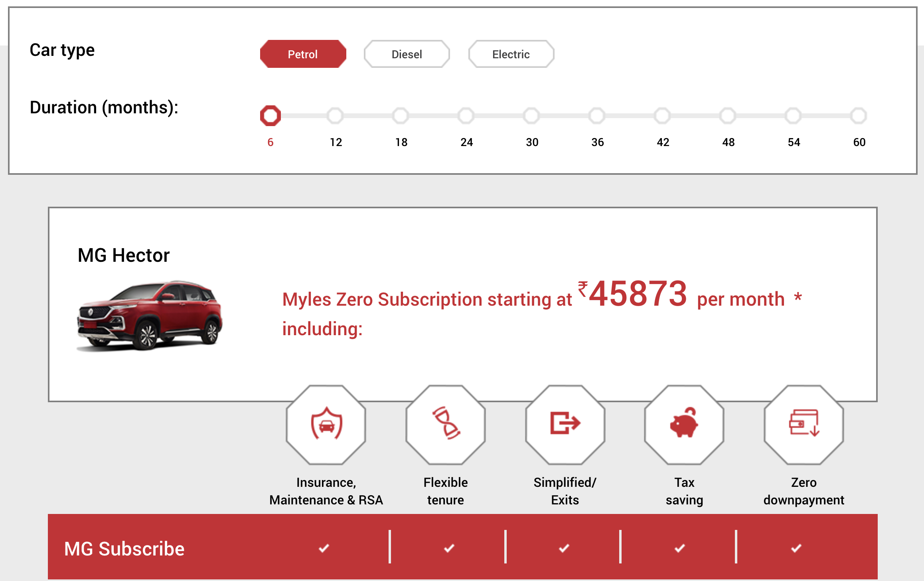Click the 'Flexible tenure' label
Viewport: 924px width, 581px height.
coord(446,491)
